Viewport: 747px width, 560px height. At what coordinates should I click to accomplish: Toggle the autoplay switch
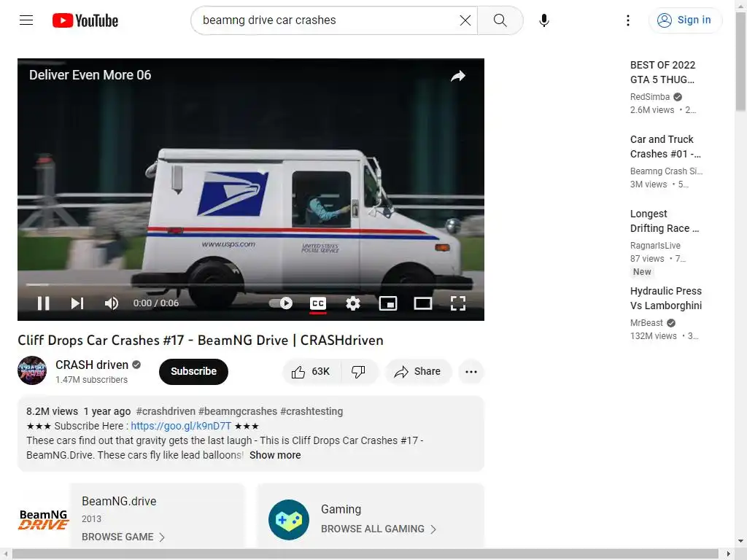point(281,303)
